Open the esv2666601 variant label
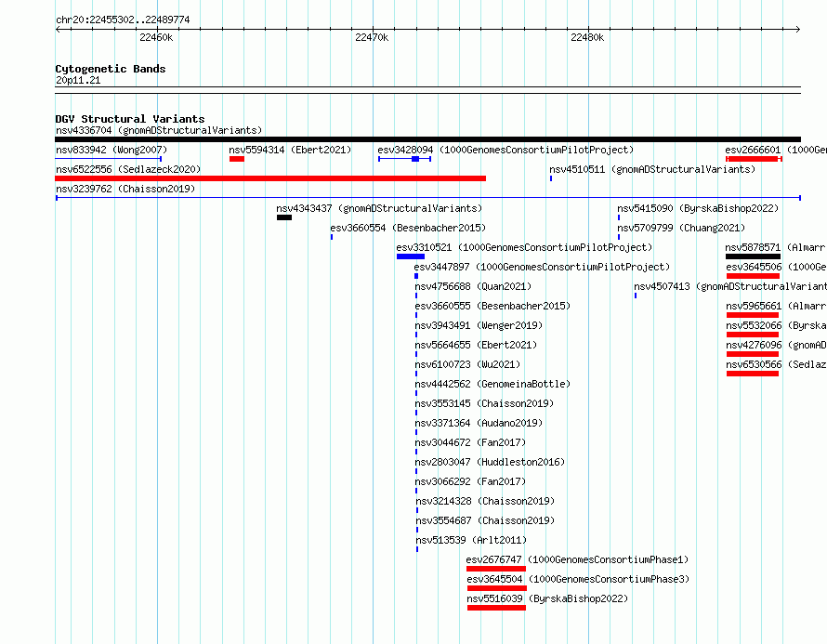The height and width of the screenshot is (644, 827). coord(776,150)
